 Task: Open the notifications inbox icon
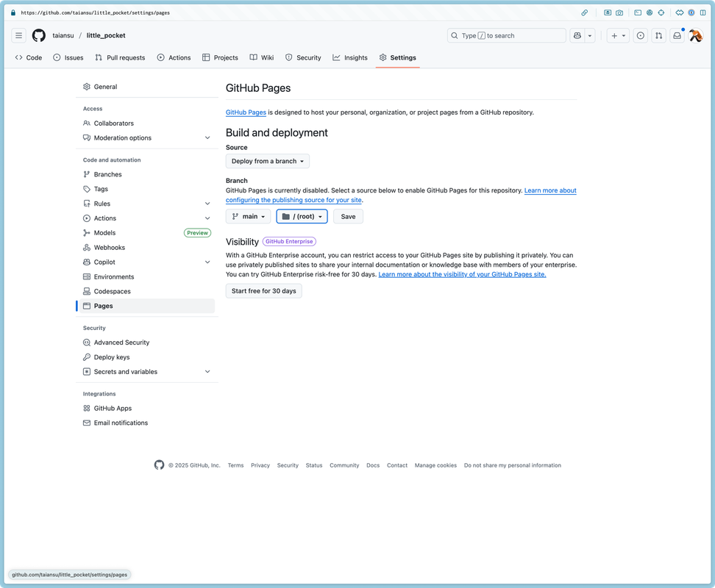(677, 35)
